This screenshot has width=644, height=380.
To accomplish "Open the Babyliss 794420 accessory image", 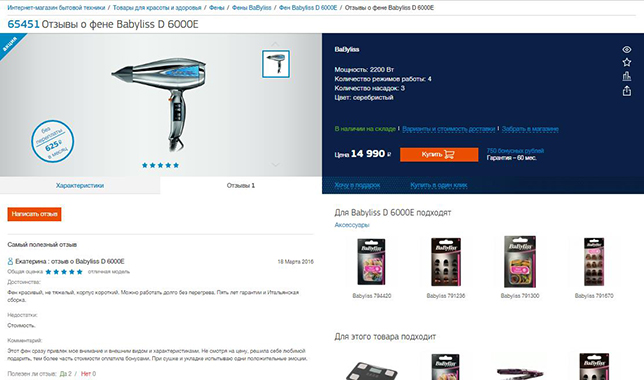I will [x=371, y=262].
